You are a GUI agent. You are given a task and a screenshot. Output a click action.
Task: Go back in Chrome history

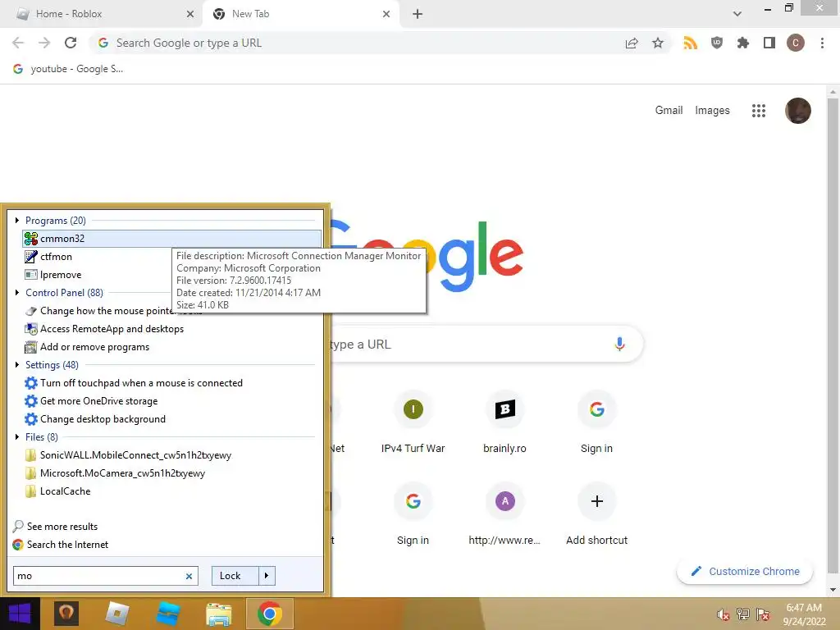point(18,43)
